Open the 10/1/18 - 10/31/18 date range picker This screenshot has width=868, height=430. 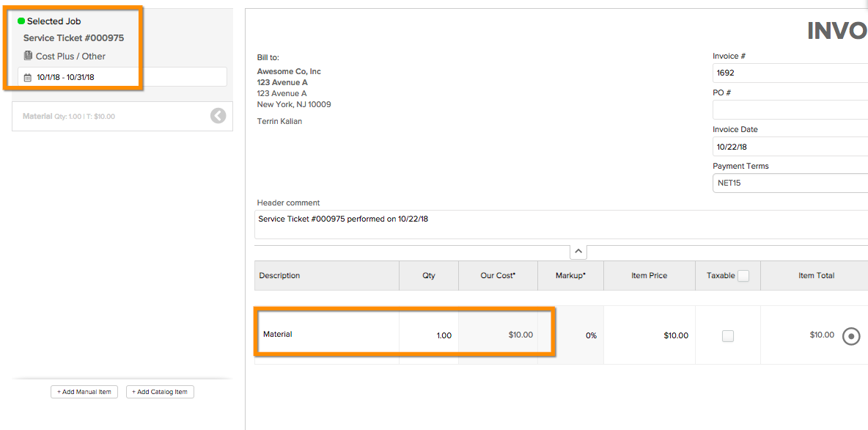click(x=122, y=77)
